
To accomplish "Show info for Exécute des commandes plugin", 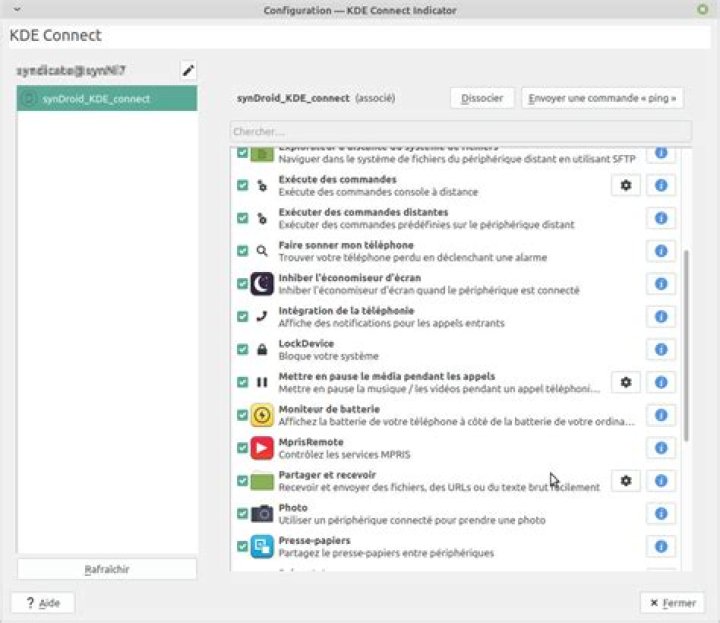I will tap(661, 185).
